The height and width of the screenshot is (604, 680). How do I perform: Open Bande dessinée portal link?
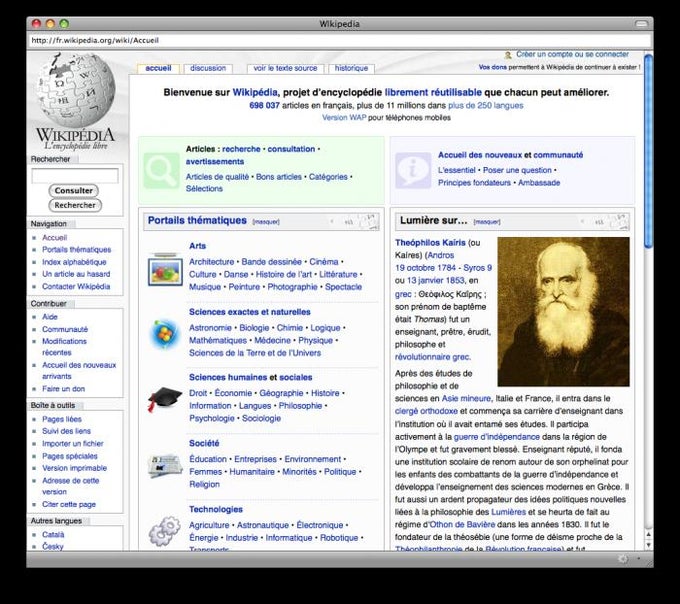click(x=271, y=262)
